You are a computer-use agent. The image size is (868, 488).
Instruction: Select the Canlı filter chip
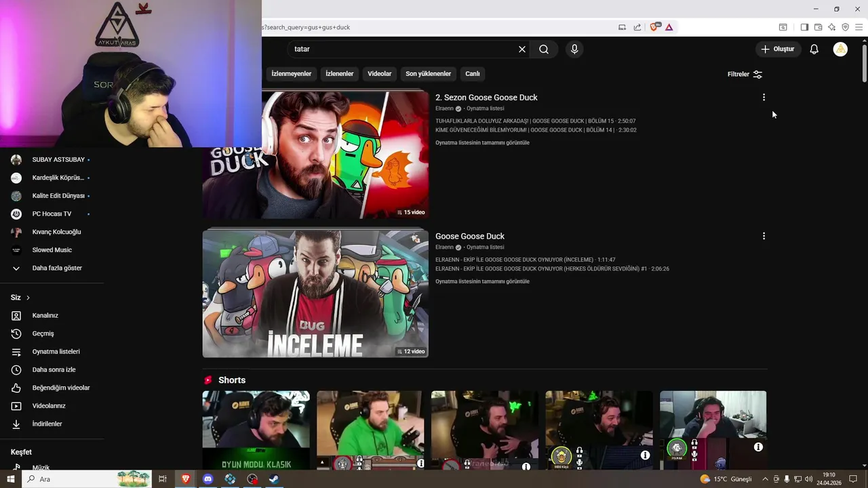[x=473, y=74]
